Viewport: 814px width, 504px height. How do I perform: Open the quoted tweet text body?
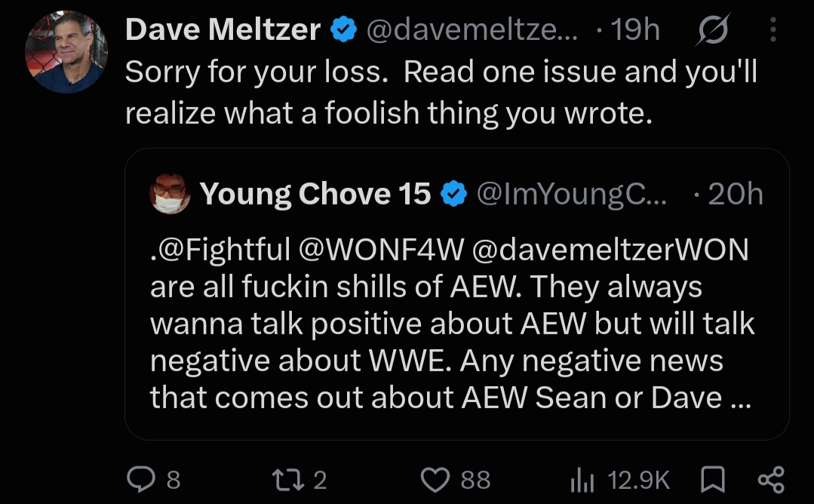(452, 323)
